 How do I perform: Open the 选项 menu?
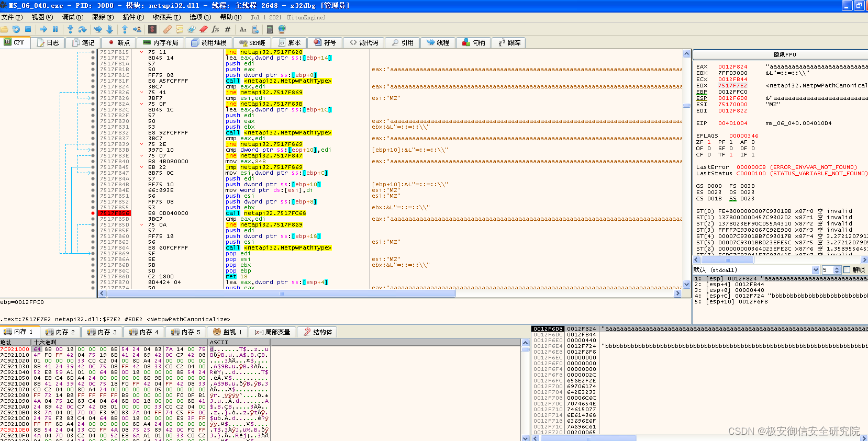pos(200,17)
